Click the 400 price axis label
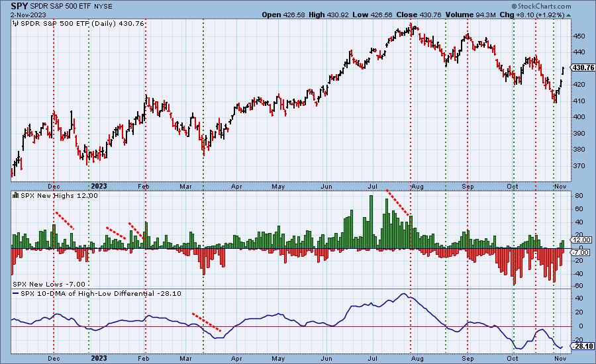Image resolution: width=596 pixels, height=364 pixels. 579,117
